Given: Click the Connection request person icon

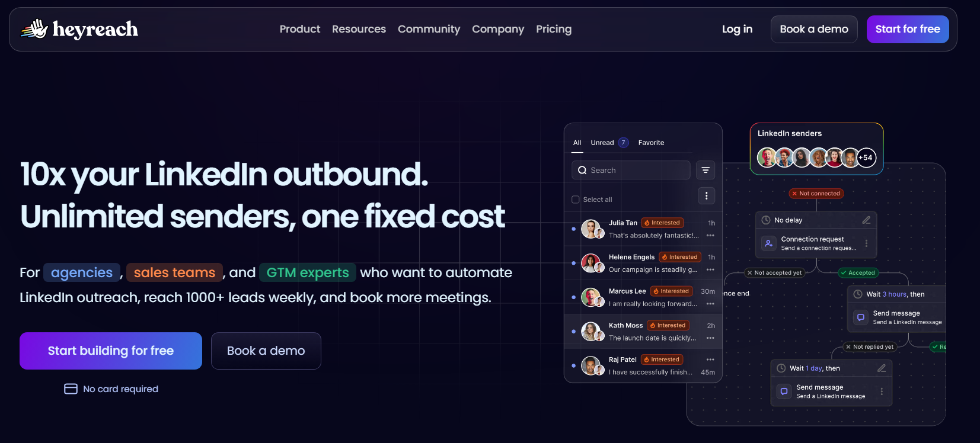Looking at the screenshot, I should (768, 243).
